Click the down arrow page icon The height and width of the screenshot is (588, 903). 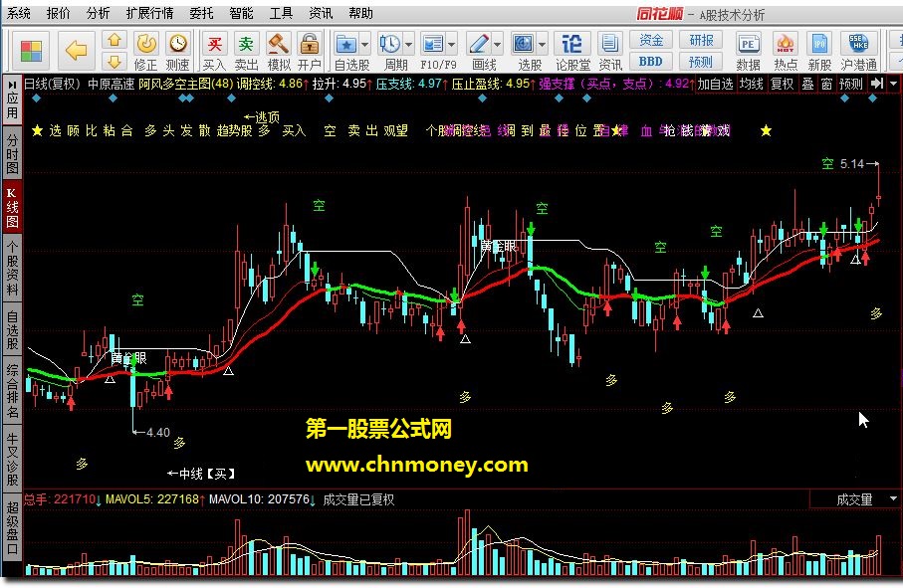114,61
